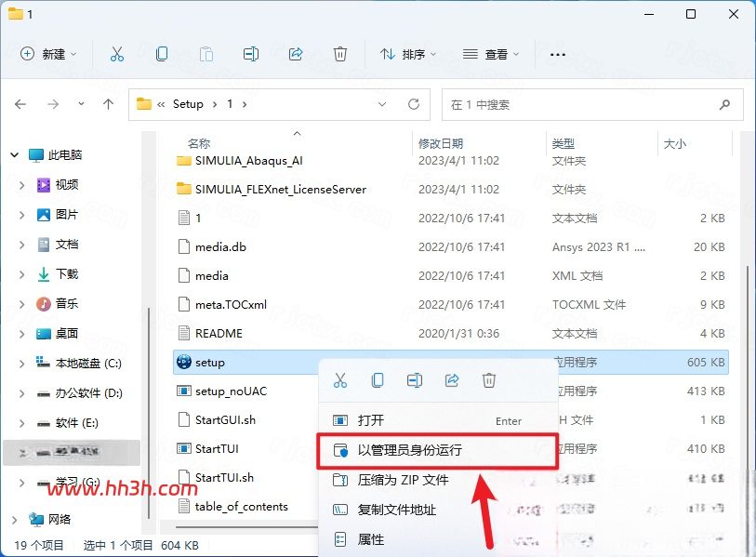Screen dimensions: 756x557
Task: Click the Copy icon in the top toolbar
Action: [x=162, y=54]
